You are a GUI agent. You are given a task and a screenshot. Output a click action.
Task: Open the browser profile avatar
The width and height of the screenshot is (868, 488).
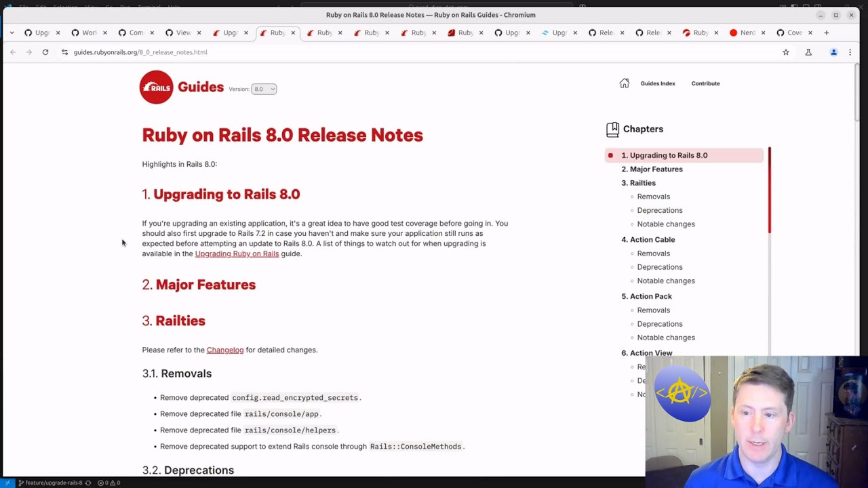833,52
